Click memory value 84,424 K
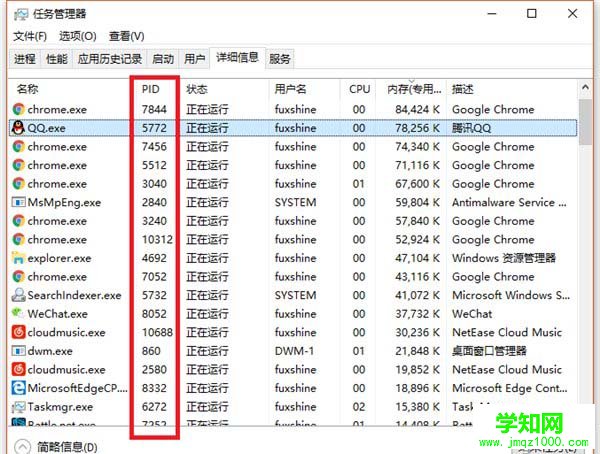The height and width of the screenshot is (454, 600). click(417, 109)
